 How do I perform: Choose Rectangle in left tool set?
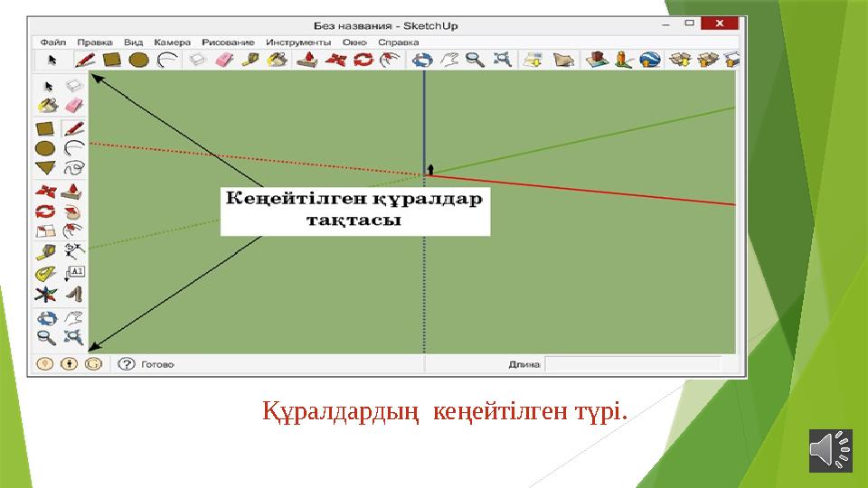(45, 129)
